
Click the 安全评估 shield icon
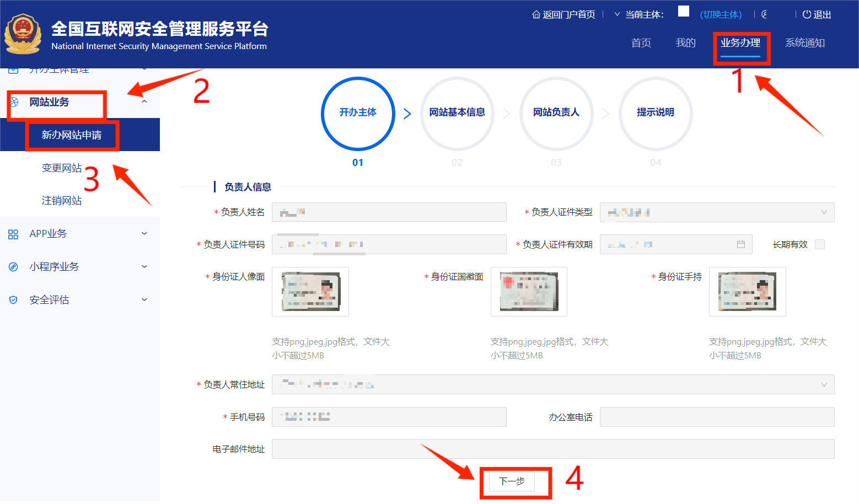pos(13,299)
